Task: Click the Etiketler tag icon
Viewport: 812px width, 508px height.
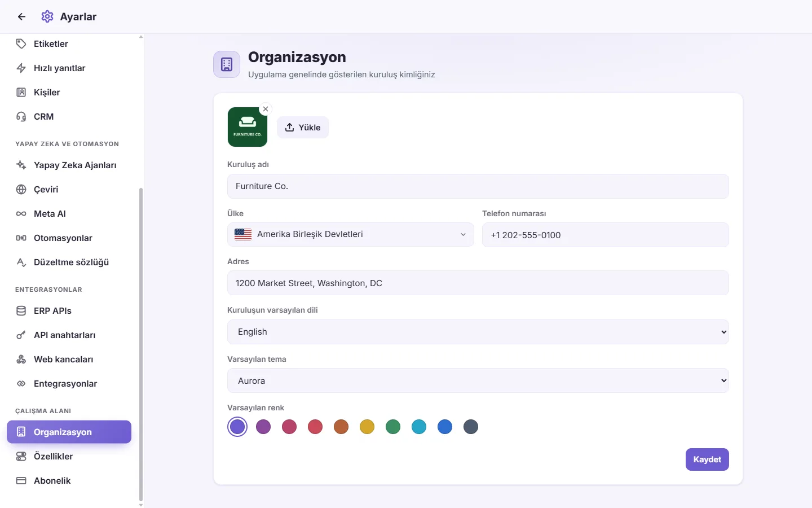Action: click(21, 44)
